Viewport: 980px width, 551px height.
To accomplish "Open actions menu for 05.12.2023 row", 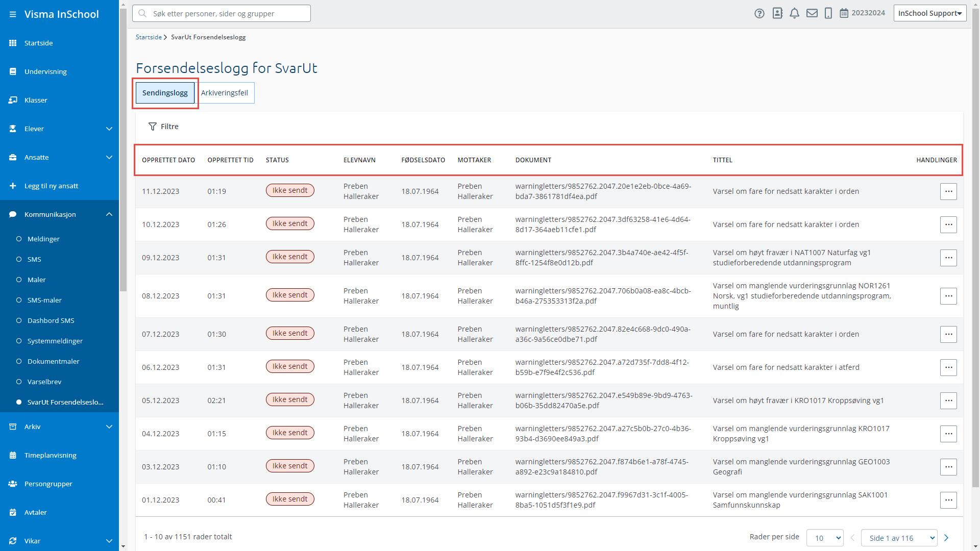I will [948, 401].
